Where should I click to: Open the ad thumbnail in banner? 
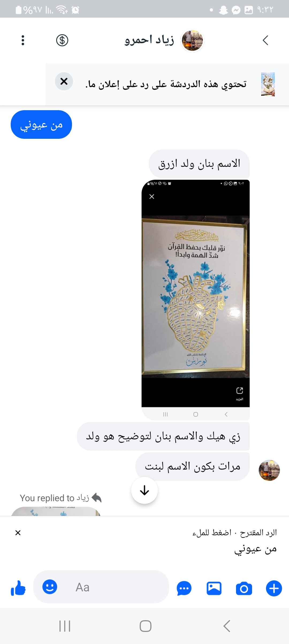click(268, 84)
